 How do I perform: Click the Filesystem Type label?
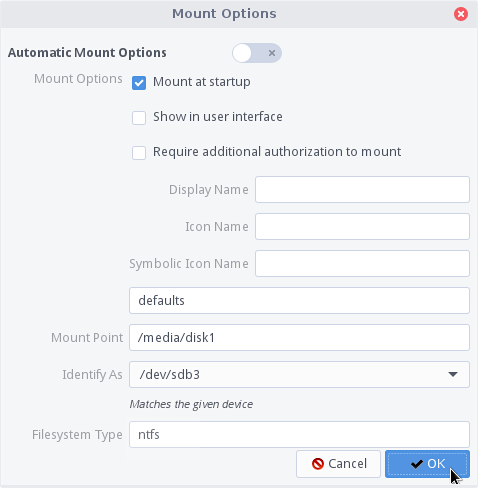[x=77, y=435]
